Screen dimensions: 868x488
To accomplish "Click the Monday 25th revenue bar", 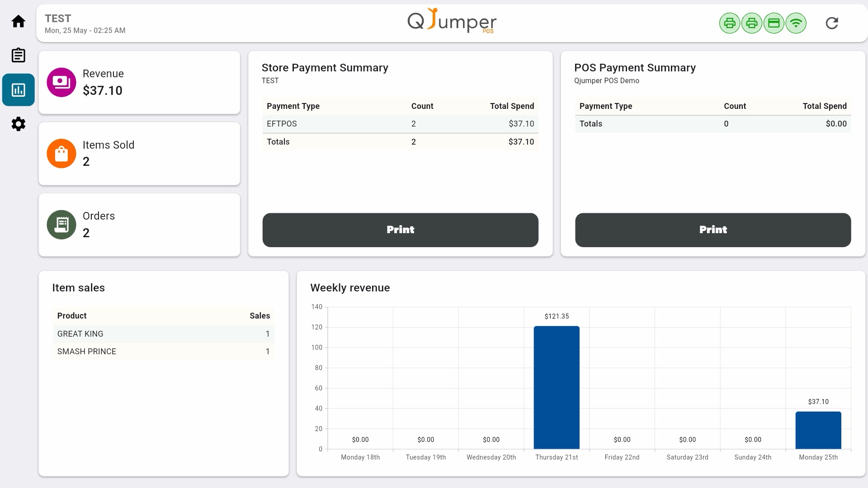I will pos(818,430).
